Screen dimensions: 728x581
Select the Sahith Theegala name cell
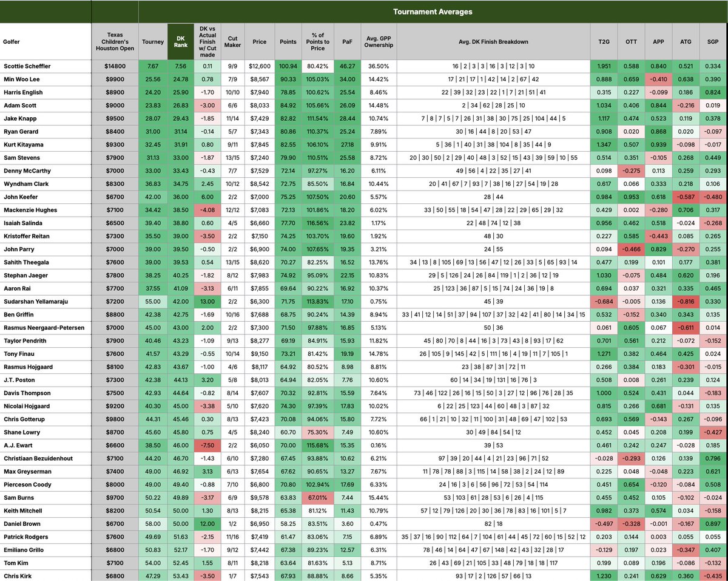pyautogui.click(x=46, y=262)
